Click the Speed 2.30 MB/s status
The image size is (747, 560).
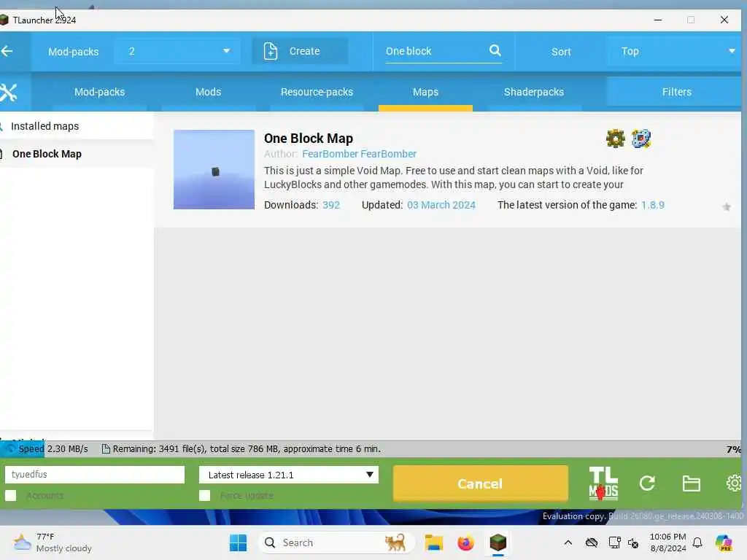[53, 449]
